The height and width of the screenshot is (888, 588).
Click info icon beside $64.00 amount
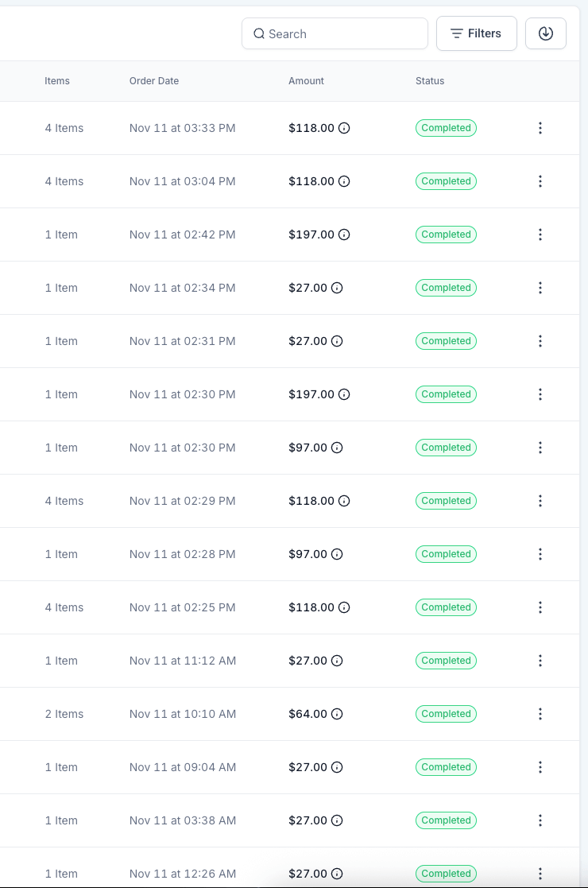click(337, 714)
